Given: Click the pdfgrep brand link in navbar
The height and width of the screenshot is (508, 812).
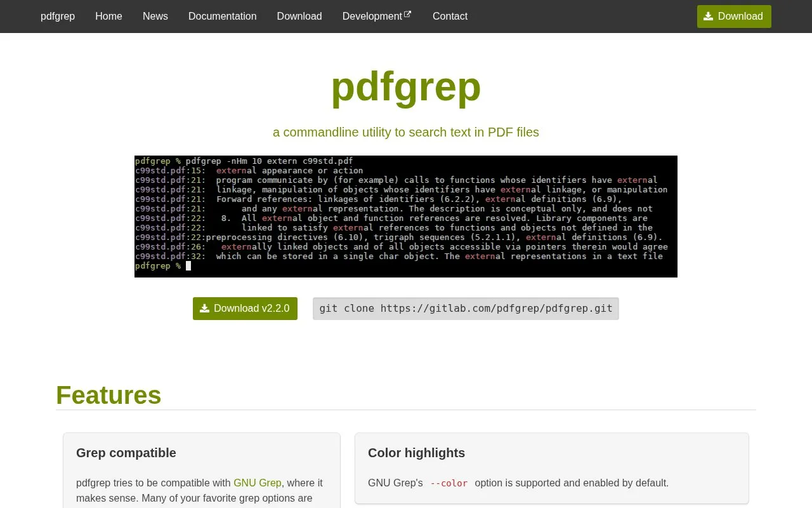Looking at the screenshot, I should [58, 16].
